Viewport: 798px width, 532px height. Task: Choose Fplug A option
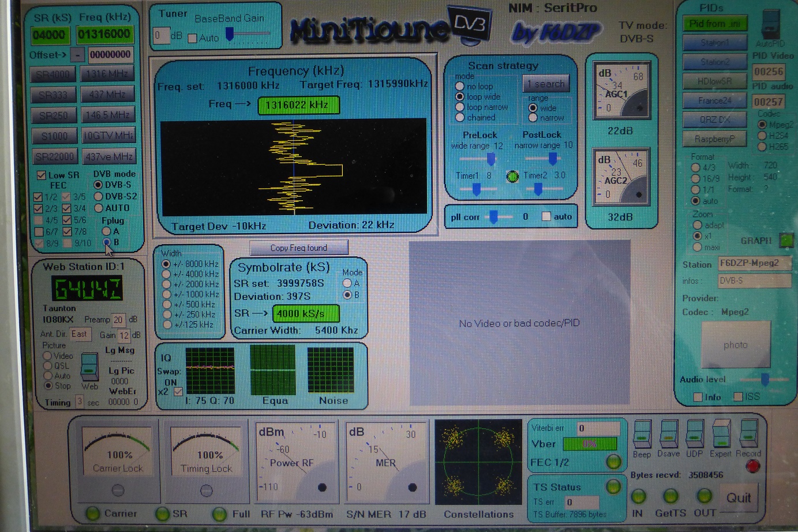tap(106, 231)
